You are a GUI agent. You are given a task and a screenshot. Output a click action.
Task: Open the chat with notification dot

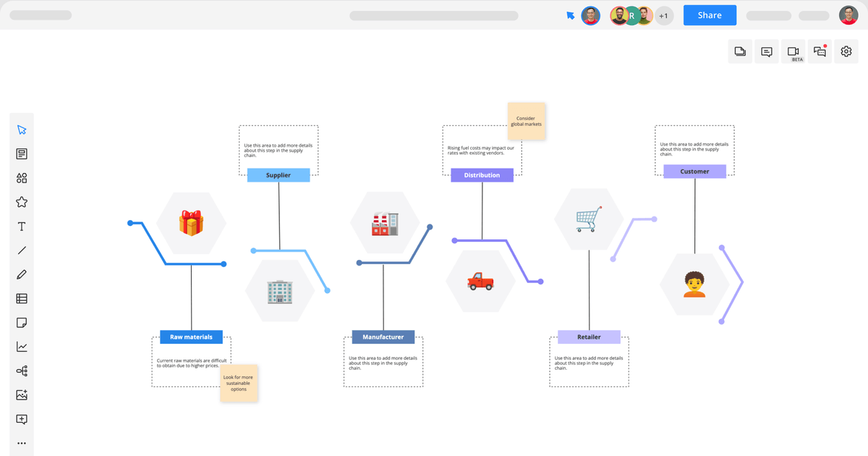coord(820,51)
